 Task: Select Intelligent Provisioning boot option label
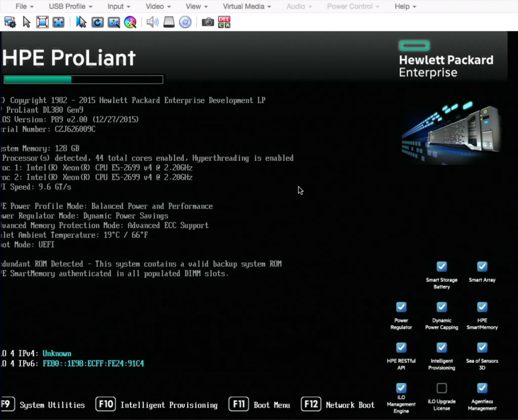click(169, 405)
